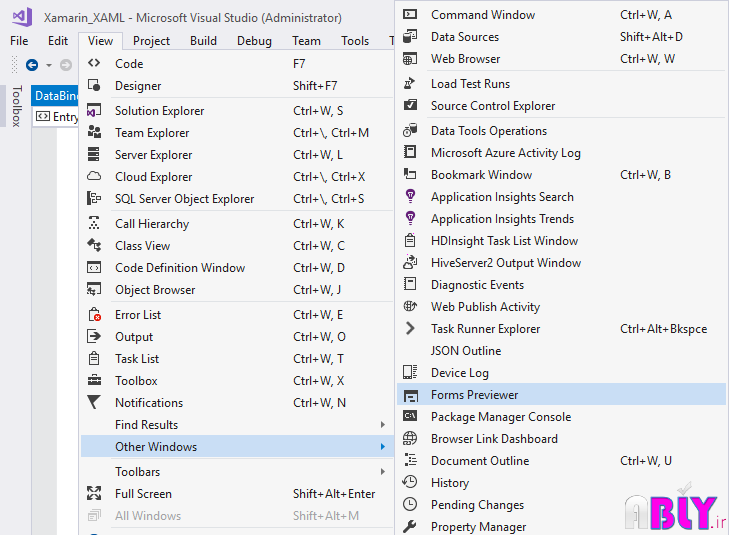Click the SQL Server Object Explorer icon

pos(94,198)
